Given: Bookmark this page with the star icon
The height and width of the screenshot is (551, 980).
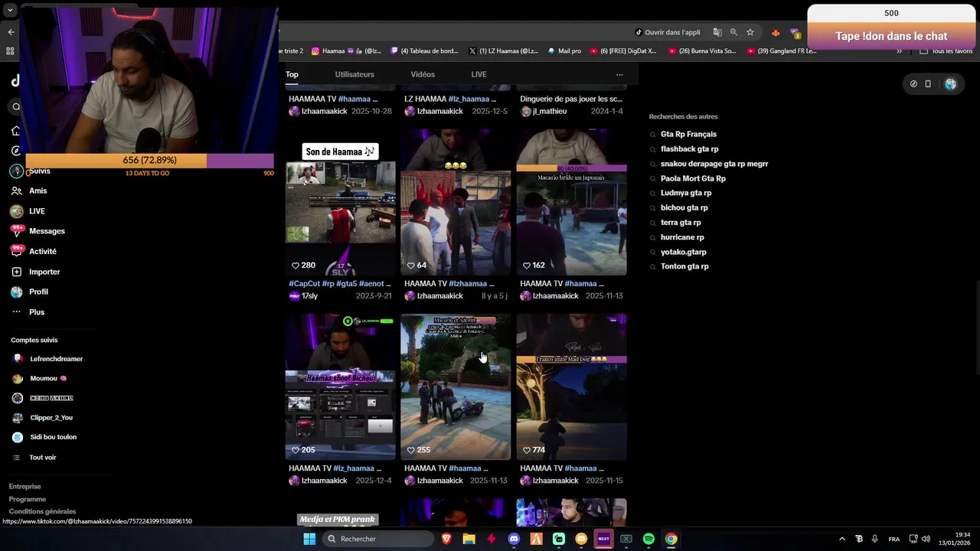Looking at the screenshot, I should pyautogui.click(x=750, y=32).
